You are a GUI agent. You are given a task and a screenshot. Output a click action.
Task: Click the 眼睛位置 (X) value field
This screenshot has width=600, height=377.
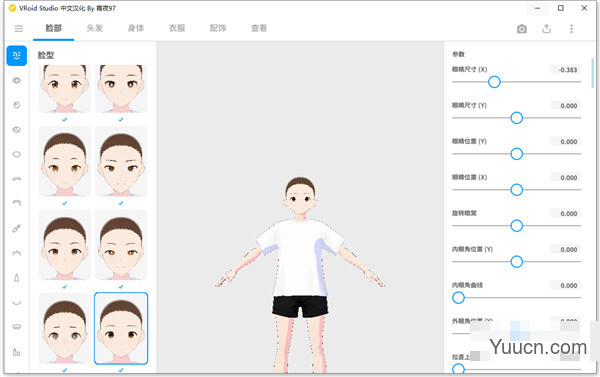(566, 178)
